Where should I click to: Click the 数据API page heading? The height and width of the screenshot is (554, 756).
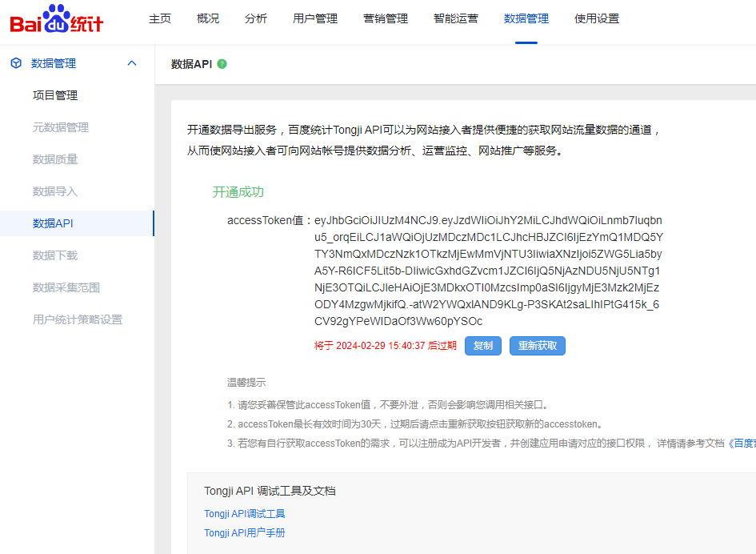191,64
